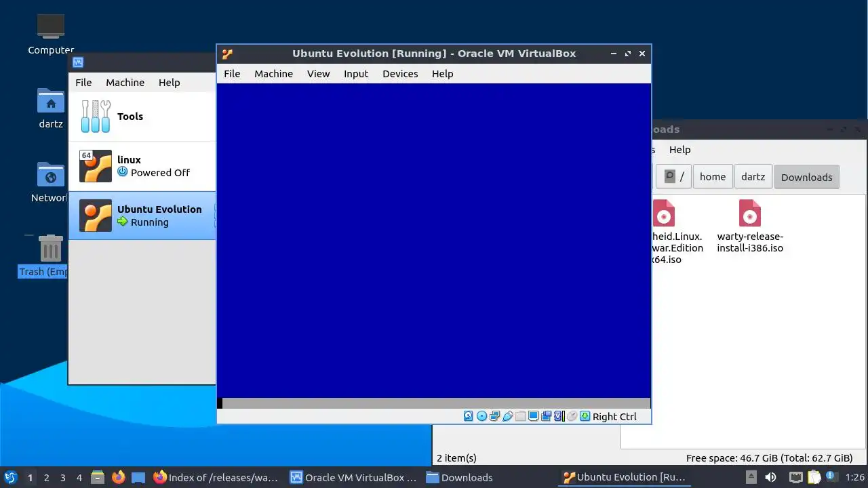This screenshot has width=868, height=488.
Task: Click the shared folders status icon
Action: click(520, 416)
